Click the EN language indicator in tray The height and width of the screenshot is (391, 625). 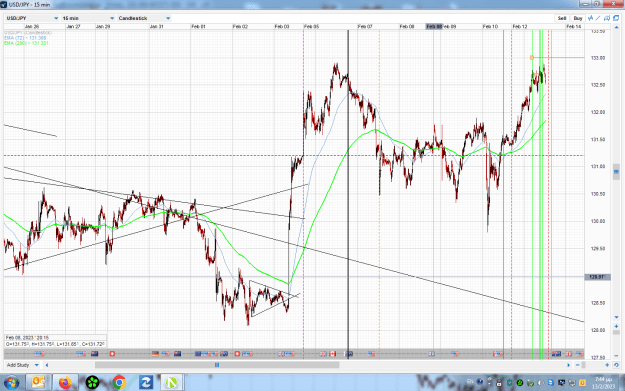coord(470,382)
